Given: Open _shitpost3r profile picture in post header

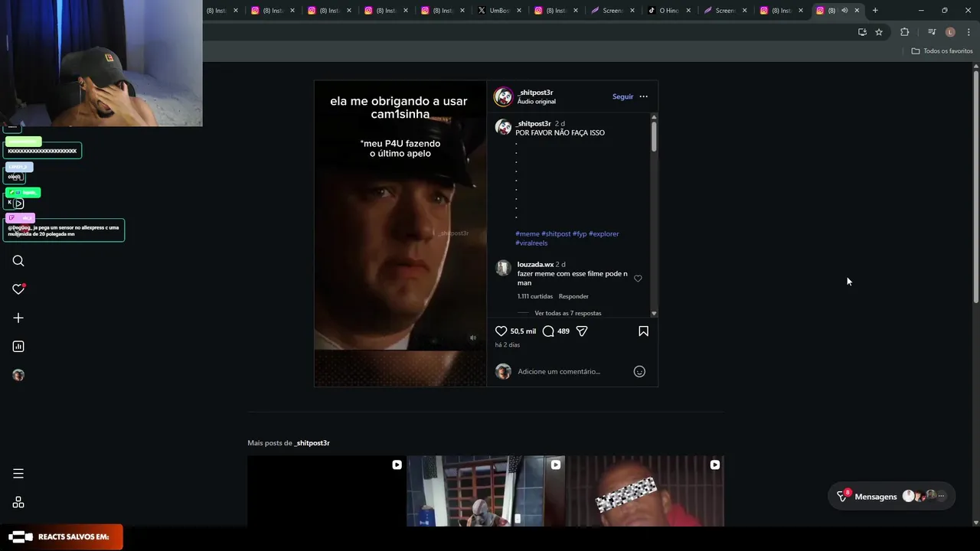Looking at the screenshot, I should 503,96.
